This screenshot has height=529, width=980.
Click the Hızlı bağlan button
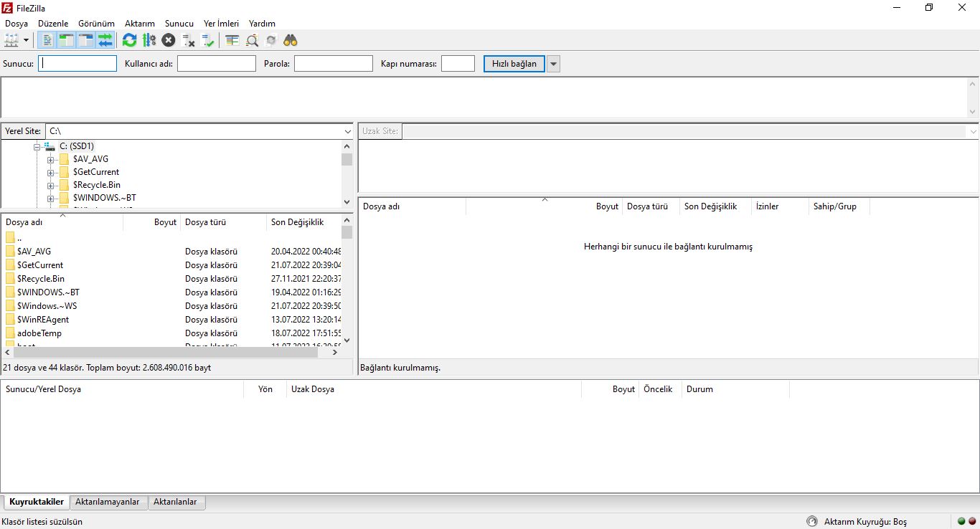pyautogui.click(x=514, y=64)
